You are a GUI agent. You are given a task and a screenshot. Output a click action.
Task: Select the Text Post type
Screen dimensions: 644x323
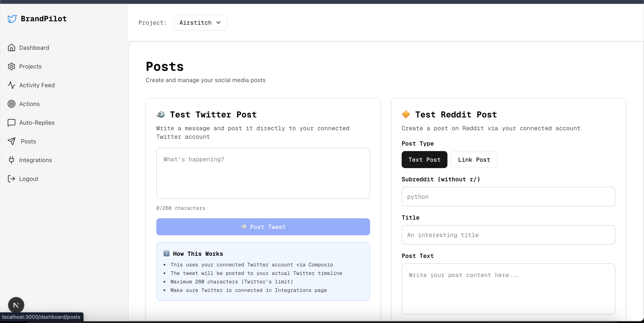click(424, 159)
